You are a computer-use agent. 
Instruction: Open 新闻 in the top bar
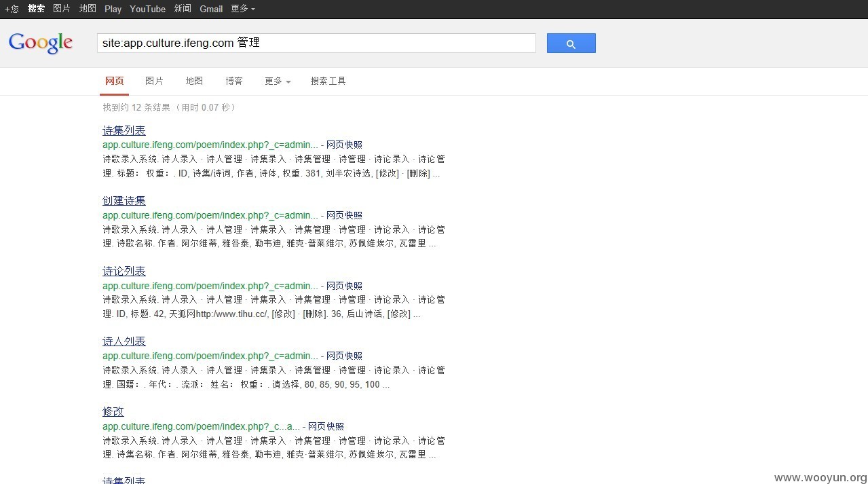click(183, 9)
